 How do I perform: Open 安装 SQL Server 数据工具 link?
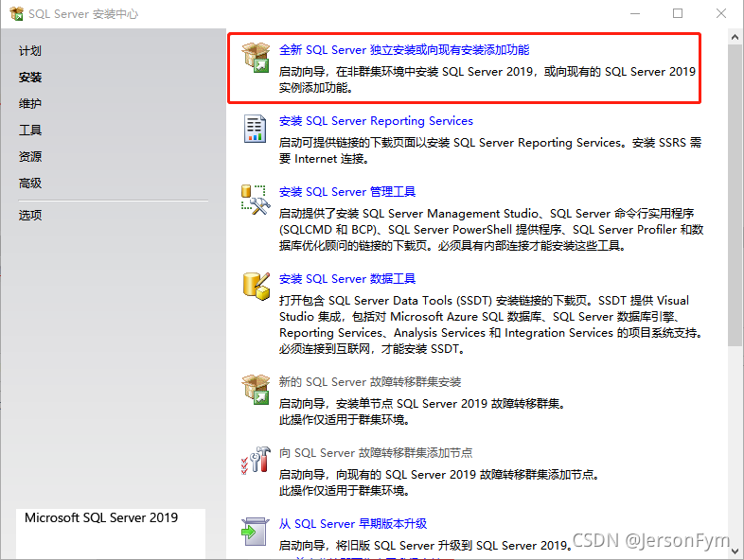346,279
